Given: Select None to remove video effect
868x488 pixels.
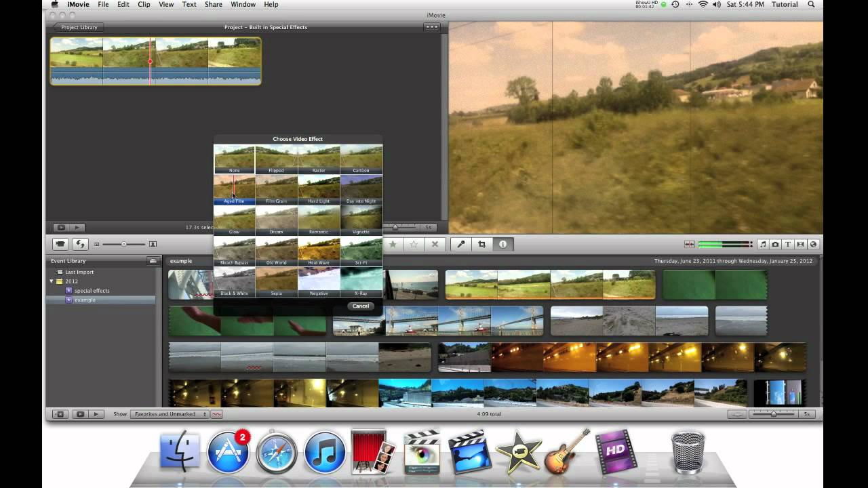Looking at the screenshot, I should (234, 159).
